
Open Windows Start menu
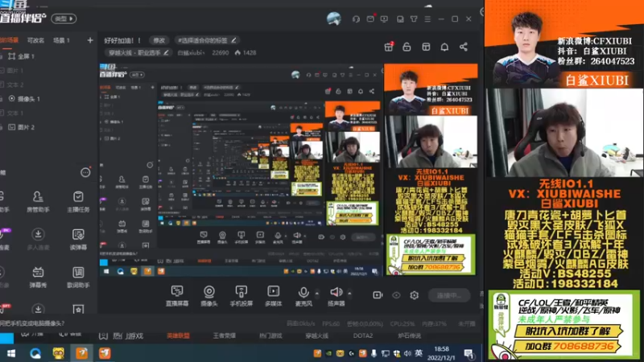(11, 353)
